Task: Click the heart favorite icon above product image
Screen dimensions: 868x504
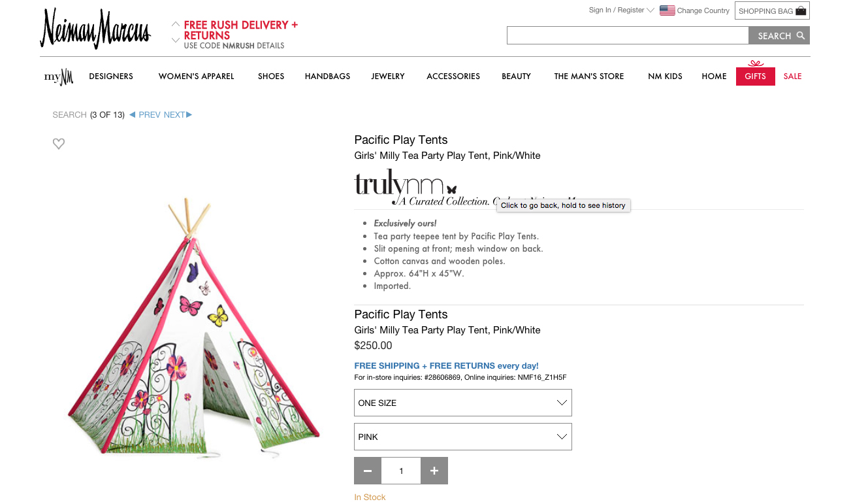Action: point(59,144)
